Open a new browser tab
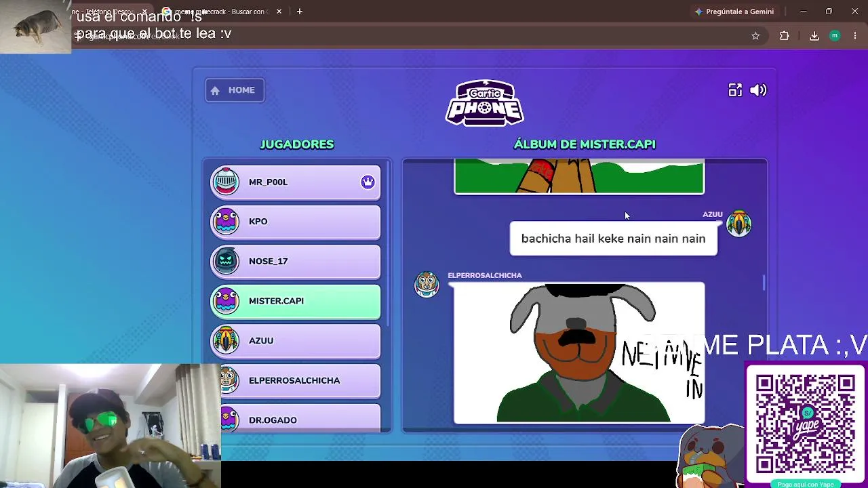The width and height of the screenshot is (868, 488). click(x=300, y=12)
